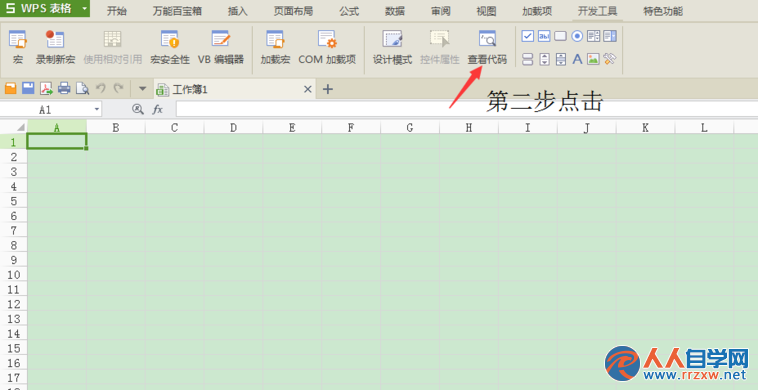This screenshot has width=758, height=390.
Task: Launch the VB 编辑器
Action: point(221,47)
